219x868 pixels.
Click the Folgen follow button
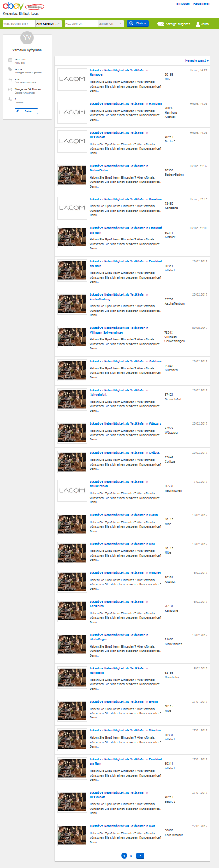(x=26, y=111)
